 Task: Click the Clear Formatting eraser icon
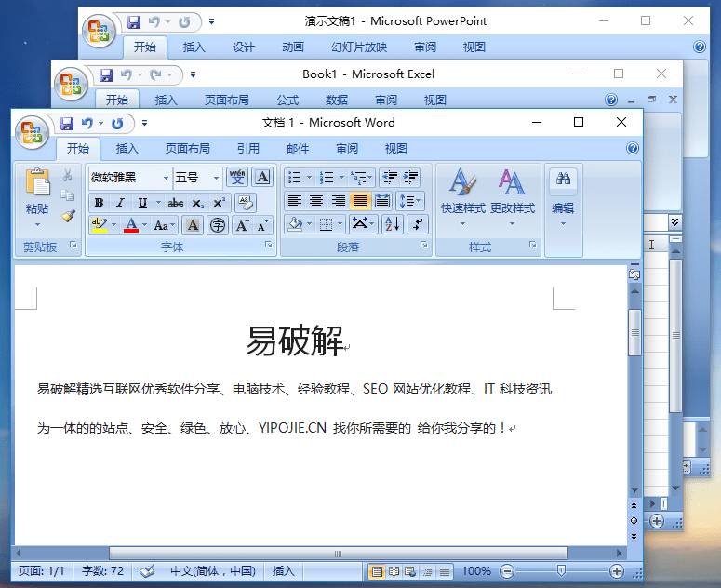click(x=246, y=202)
